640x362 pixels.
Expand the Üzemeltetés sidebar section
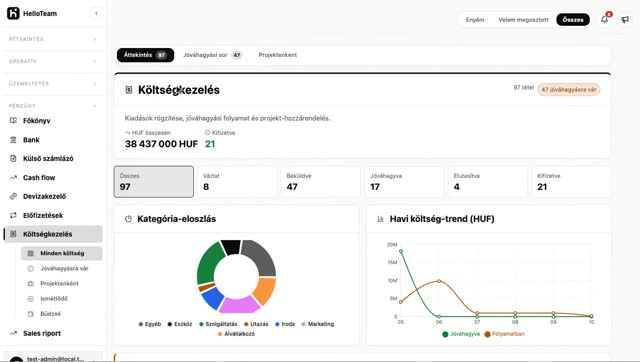click(x=53, y=83)
